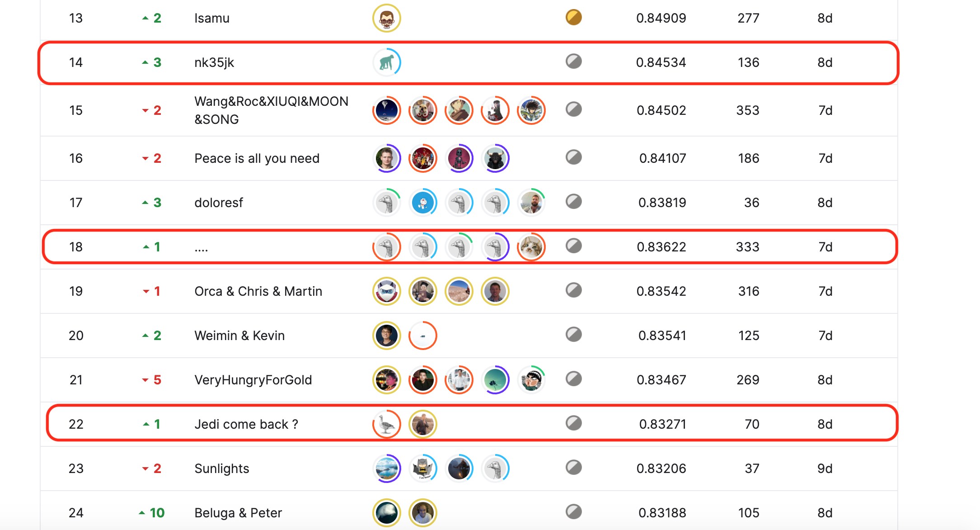Open the Peace is all you need team
This screenshot has height=530, width=980.
257,158
